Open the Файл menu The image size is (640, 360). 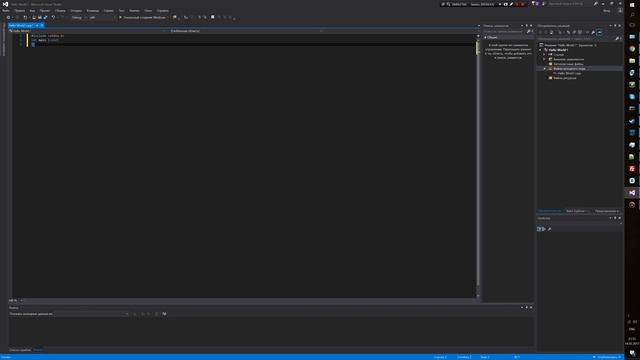[x=6, y=11]
